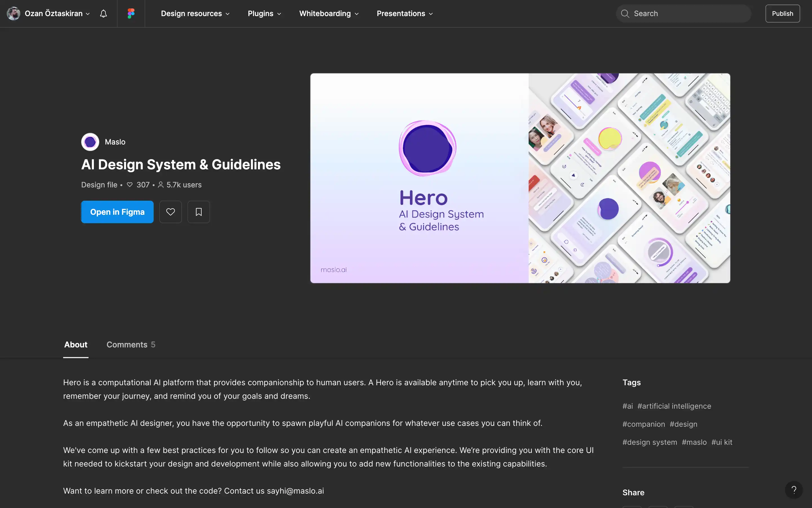Click Ozan Öztaskiran's profile avatar
812x508 pixels.
[14, 14]
